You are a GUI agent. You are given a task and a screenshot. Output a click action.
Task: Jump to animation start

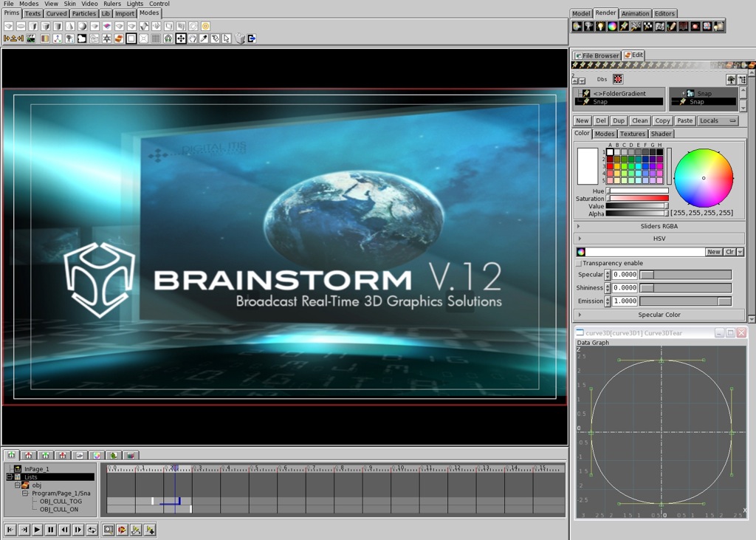[10, 530]
